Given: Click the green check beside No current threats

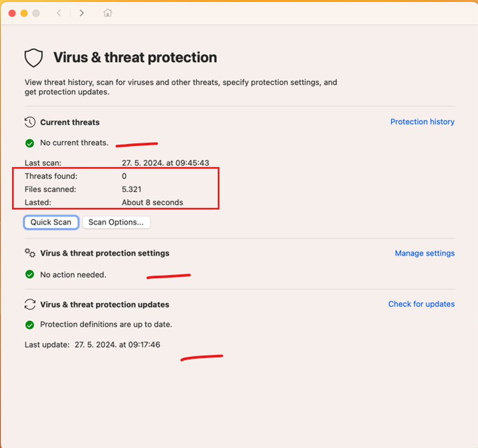Looking at the screenshot, I should tap(30, 143).
